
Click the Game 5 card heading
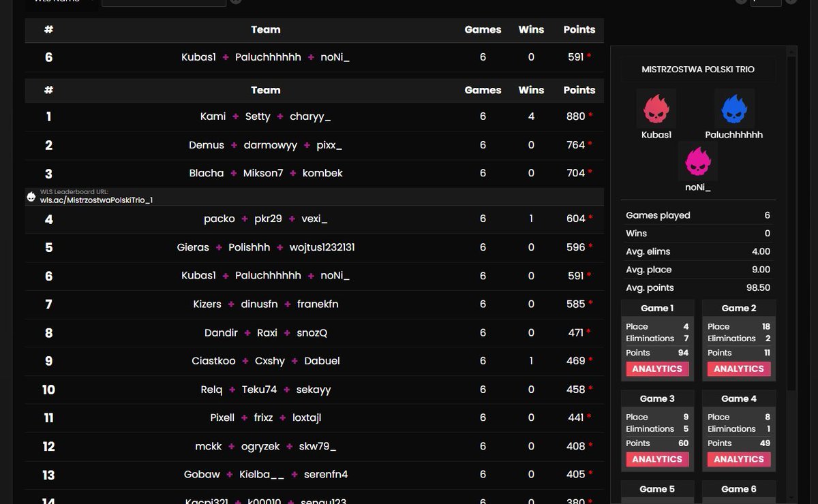tap(657, 489)
